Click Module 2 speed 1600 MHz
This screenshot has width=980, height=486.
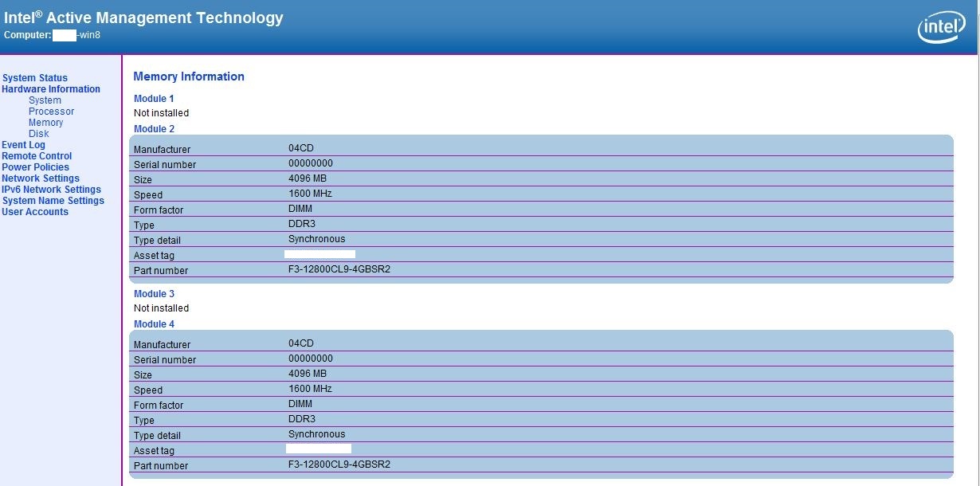click(310, 194)
